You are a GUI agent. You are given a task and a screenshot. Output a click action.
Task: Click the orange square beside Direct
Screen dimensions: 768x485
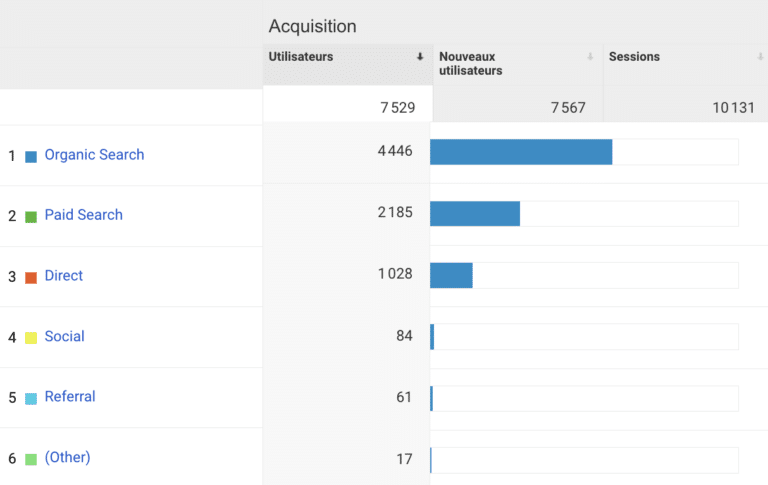[x=31, y=277]
